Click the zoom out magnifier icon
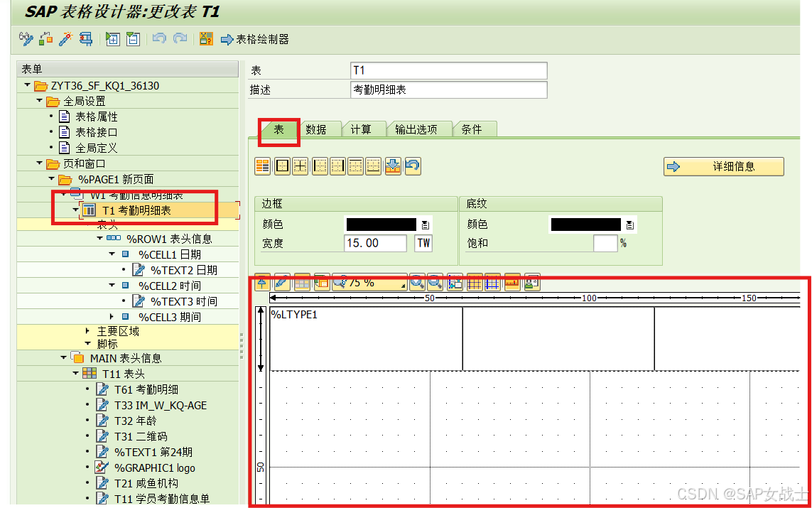 click(435, 282)
